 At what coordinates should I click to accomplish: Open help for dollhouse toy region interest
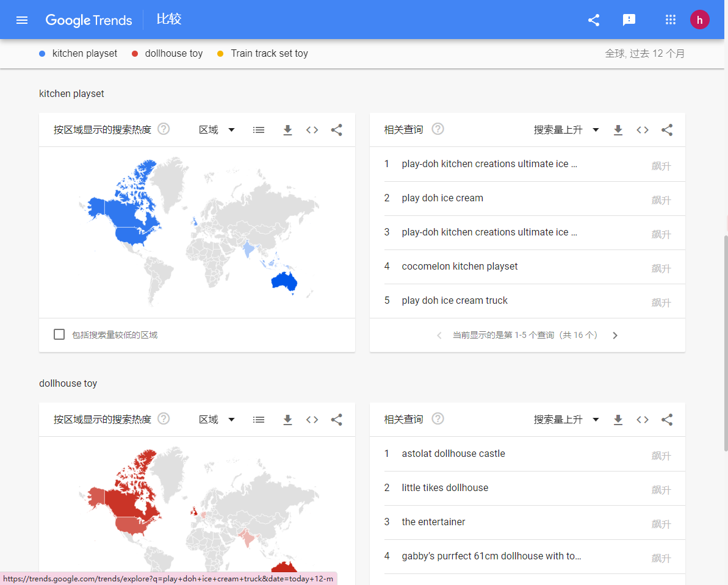[164, 419]
